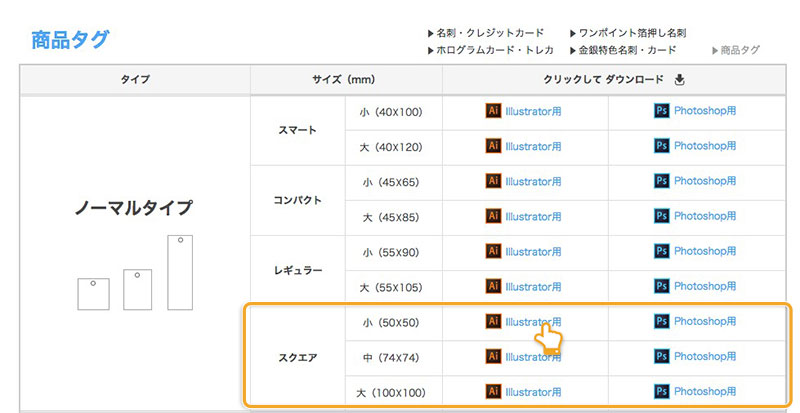Click the Ai icon in the 大(55X105) row
The width and height of the screenshot is (800, 413).
point(493,286)
